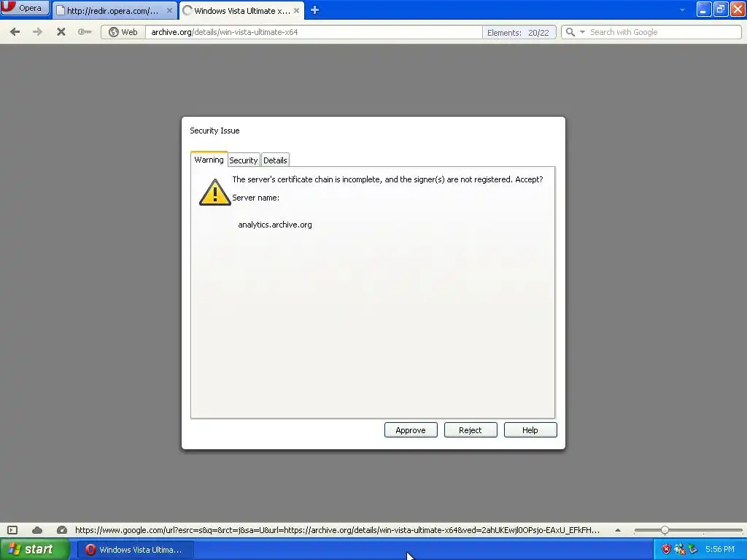Expand the zoom options arrow in status bar
This screenshot has height=560, width=747.
pos(618,530)
